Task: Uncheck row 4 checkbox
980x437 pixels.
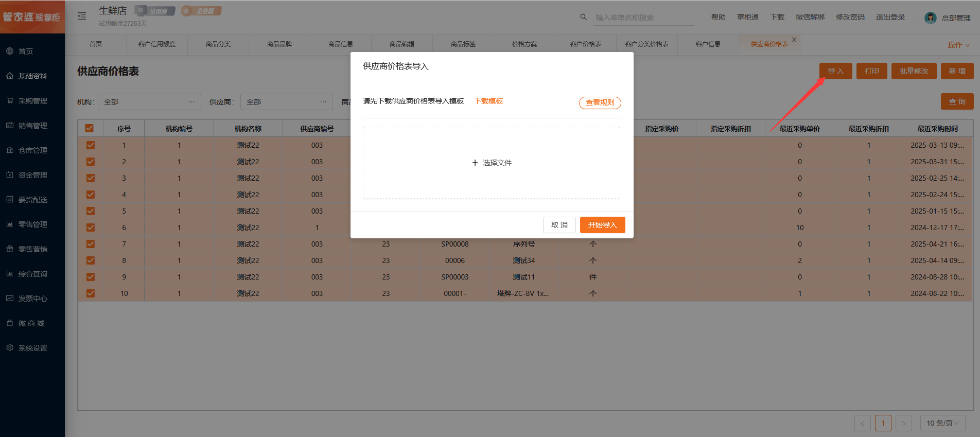Action: point(91,195)
